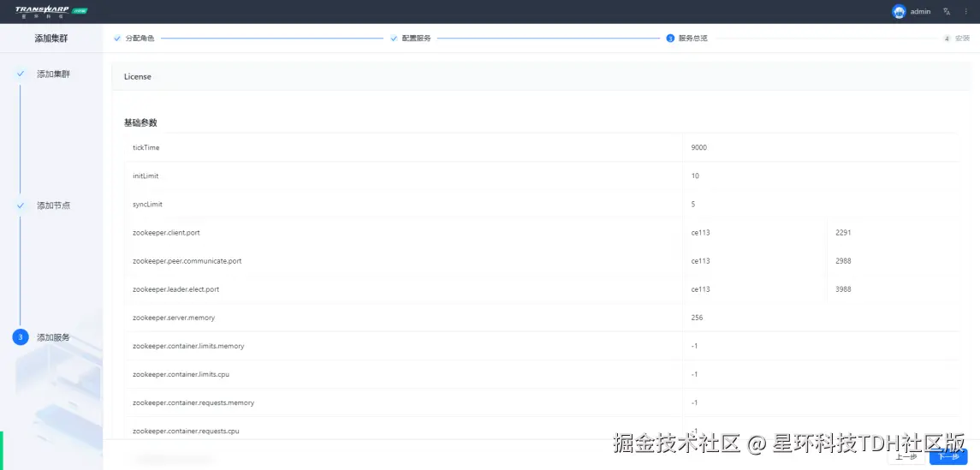Click the 基础参数 section heading
The height and width of the screenshot is (470, 980).
click(x=140, y=122)
